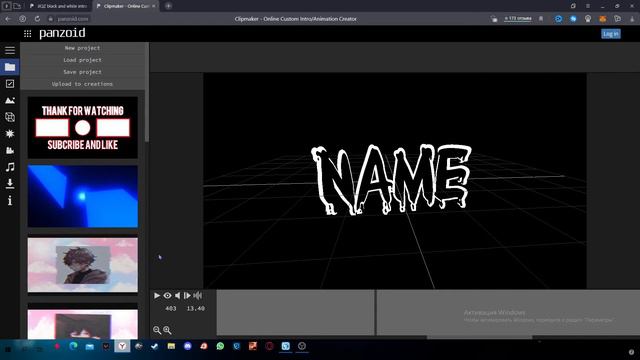640x360 pixels.
Task: Choose Upload to creations
Action: [82, 84]
